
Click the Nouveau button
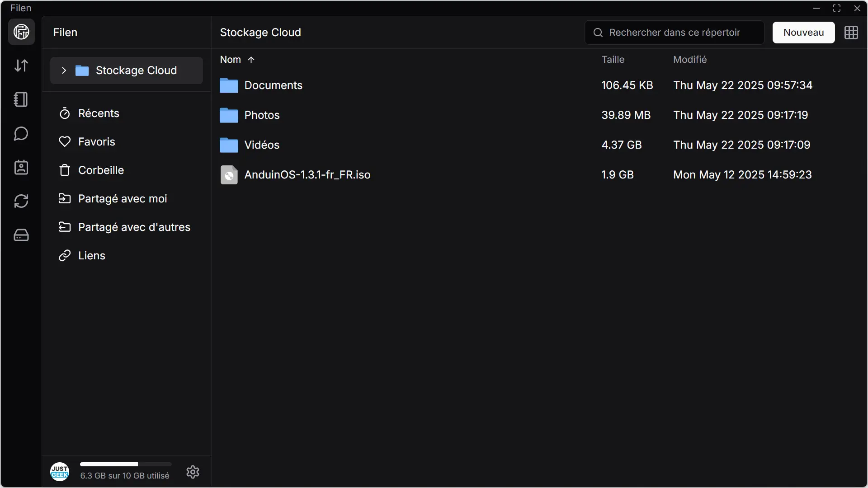[803, 33]
